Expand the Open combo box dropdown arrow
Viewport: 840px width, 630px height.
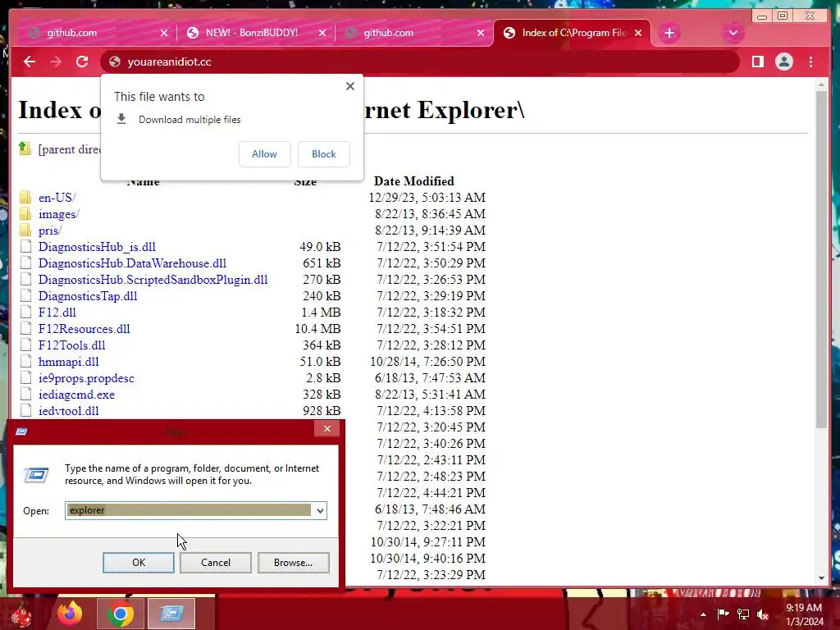[x=320, y=510]
